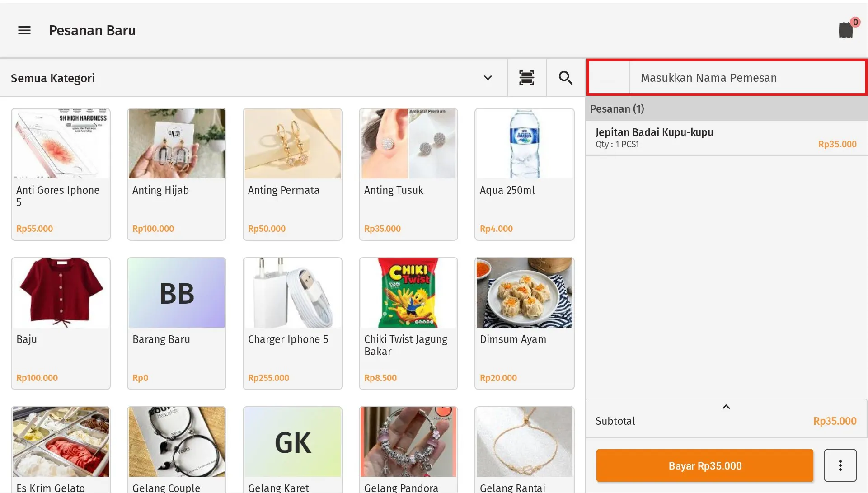This screenshot has width=868, height=493.
Task: Expand the Semua Kategori dropdown
Action: 488,78
